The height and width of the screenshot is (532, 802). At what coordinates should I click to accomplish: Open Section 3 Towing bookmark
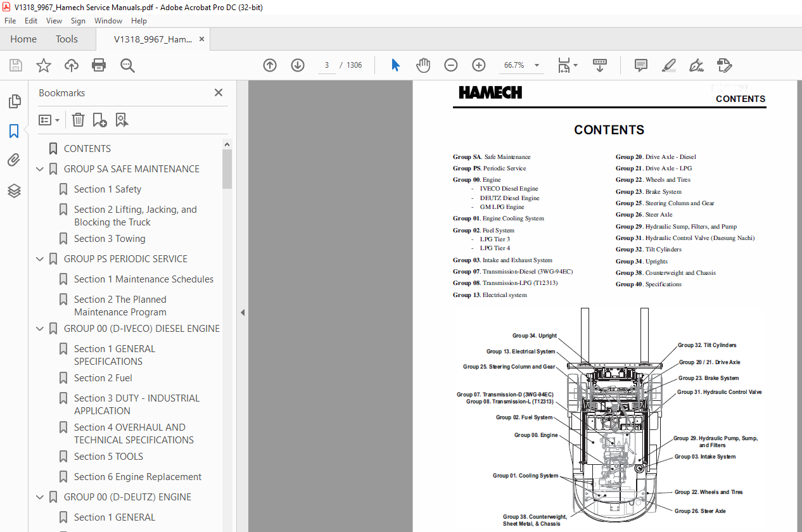click(110, 239)
